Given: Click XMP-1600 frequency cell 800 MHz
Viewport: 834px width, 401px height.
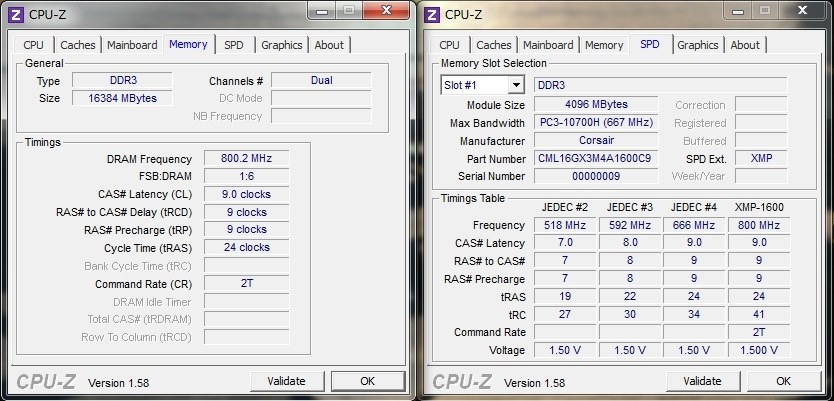Looking at the screenshot, I should coord(758,225).
